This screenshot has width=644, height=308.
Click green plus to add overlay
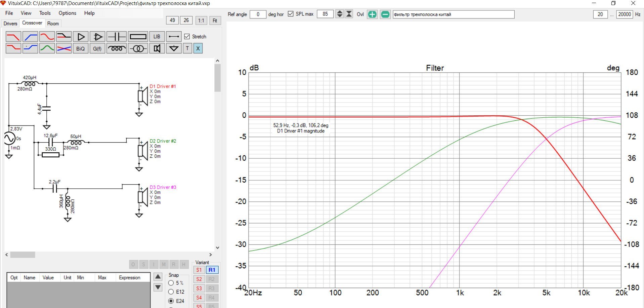coord(372,14)
